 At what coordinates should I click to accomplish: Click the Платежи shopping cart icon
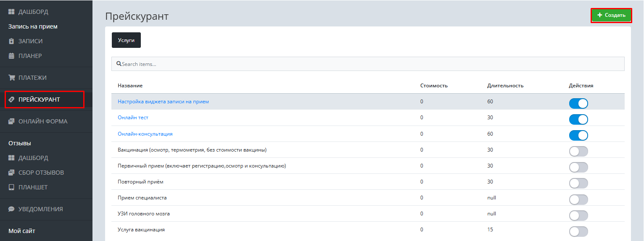tap(11, 78)
